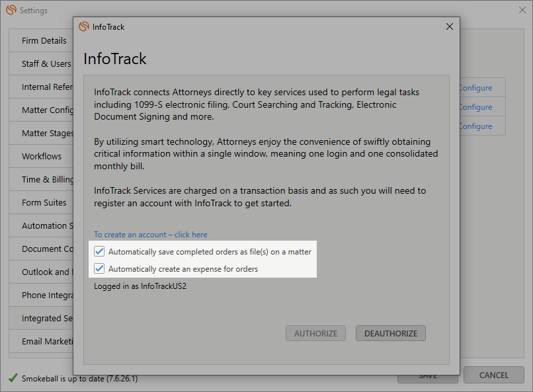Viewport: 533px width, 392px height.
Task: Click the third Configure link
Action: pos(475,126)
